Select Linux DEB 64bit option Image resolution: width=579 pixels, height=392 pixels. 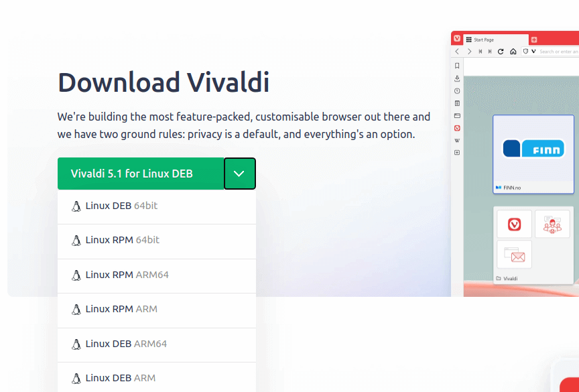[x=157, y=206]
